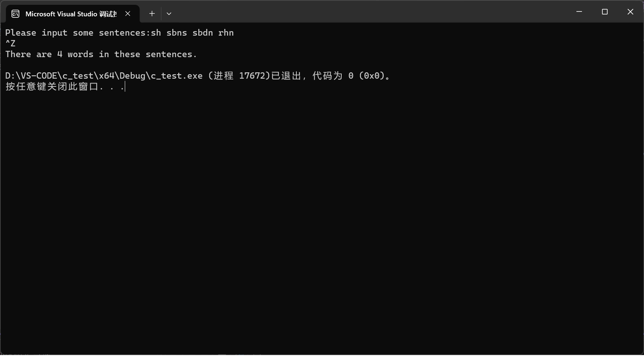Open the terminal profile selection chevron
This screenshot has width=644, height=361.
tap(169, 13)
